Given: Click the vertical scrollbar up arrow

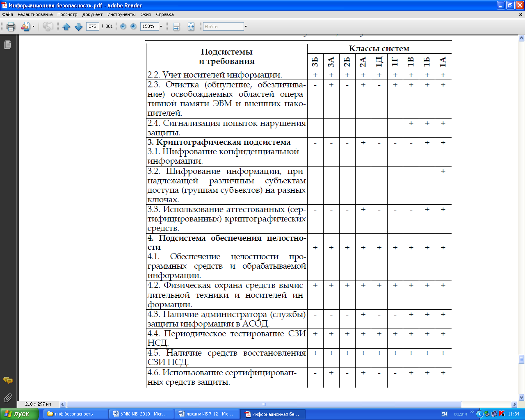Looking at the screenshot, I should pos(522,38).
